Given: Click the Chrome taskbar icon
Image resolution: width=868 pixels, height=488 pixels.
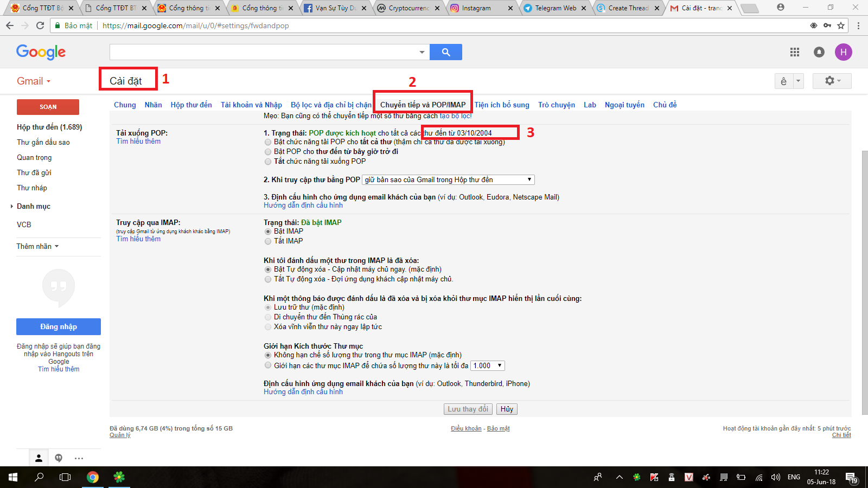Looking at the screenshot, I should [x=93, y=477].
